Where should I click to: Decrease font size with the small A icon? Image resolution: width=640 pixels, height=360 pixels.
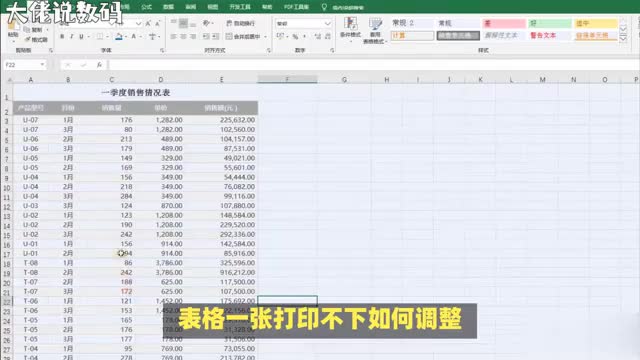[x=158, y=24]
